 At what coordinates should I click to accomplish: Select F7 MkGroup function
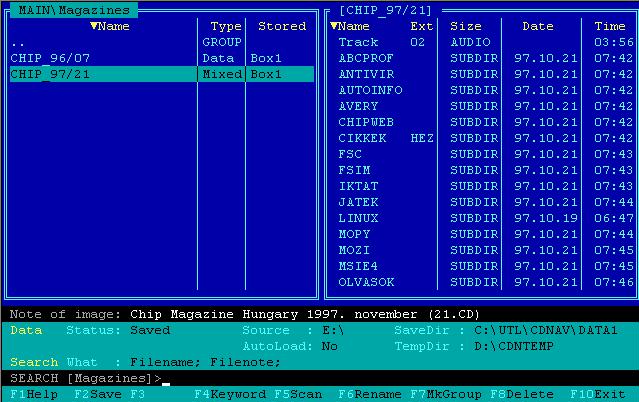[446, 394]
